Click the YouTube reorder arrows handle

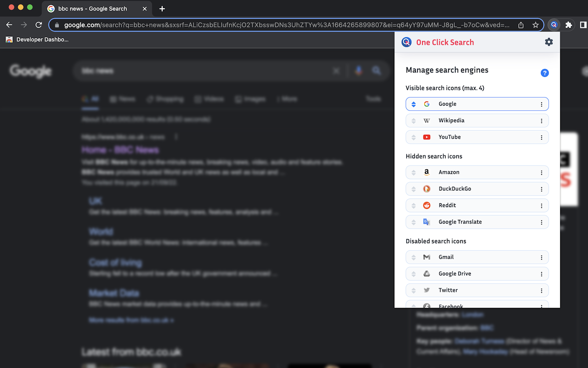tap(413, 138)
